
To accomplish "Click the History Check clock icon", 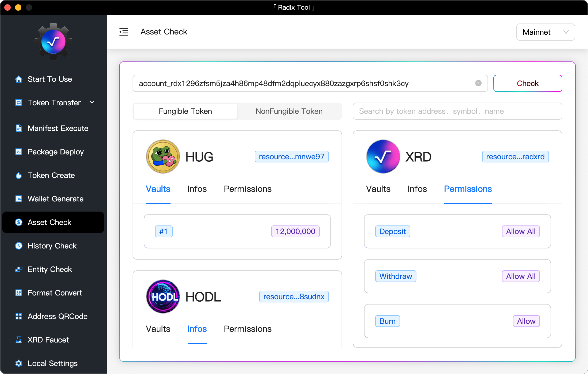I will click(x=19, y=246).
